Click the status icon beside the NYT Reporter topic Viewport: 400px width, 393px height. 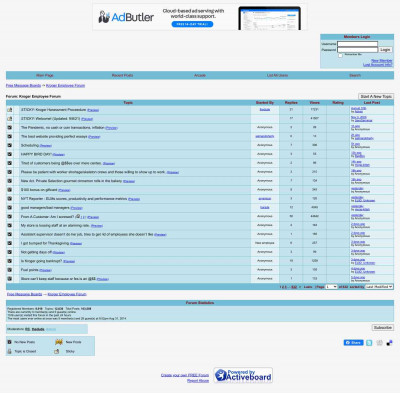pyautogui.click(x=9, y=199)
